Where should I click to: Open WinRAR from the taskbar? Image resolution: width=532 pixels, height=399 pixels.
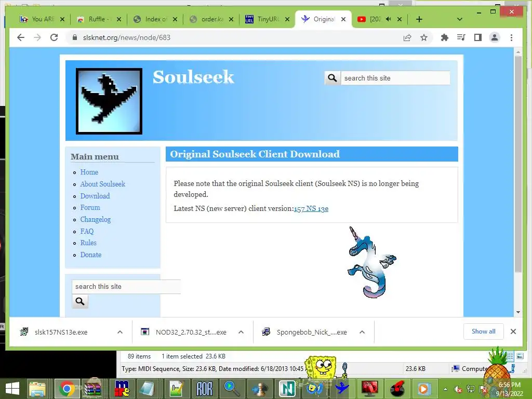92,389
